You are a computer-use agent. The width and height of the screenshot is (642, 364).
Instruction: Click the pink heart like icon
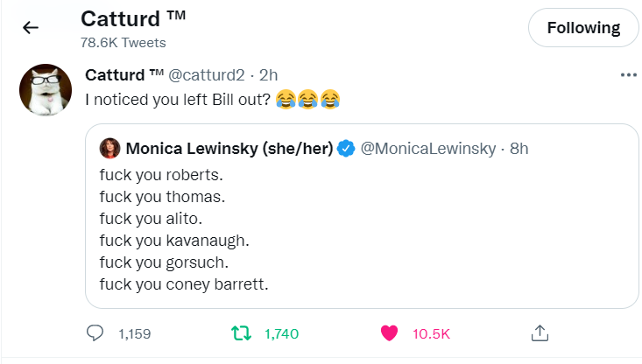pos(390,333)
